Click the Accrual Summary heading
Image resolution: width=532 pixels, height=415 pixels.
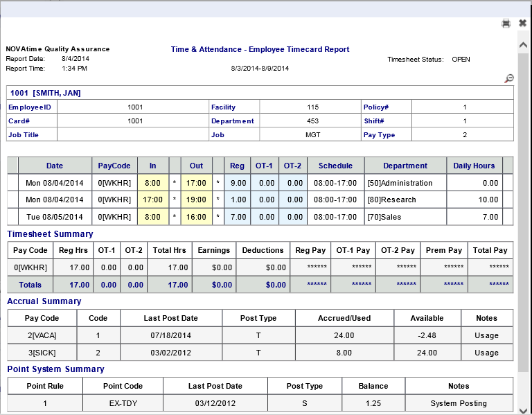[x=44, y=301]
